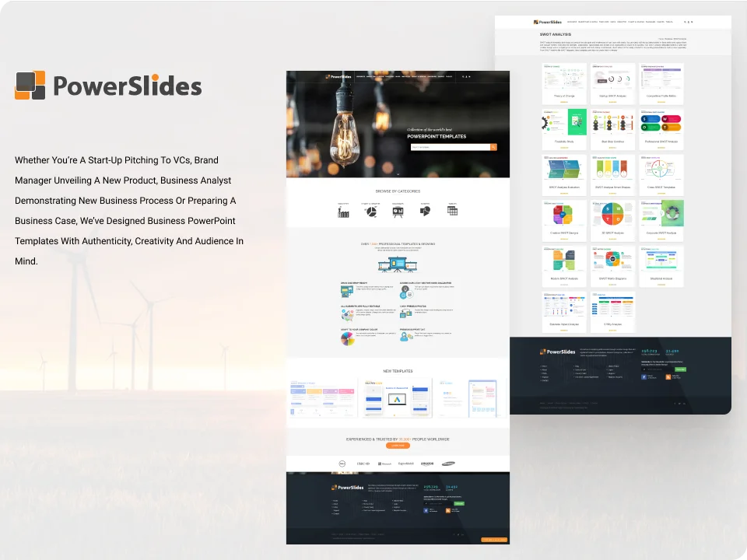Open the Cross SWOT Template card
This screenshot has height=560, width=747.
661,175
